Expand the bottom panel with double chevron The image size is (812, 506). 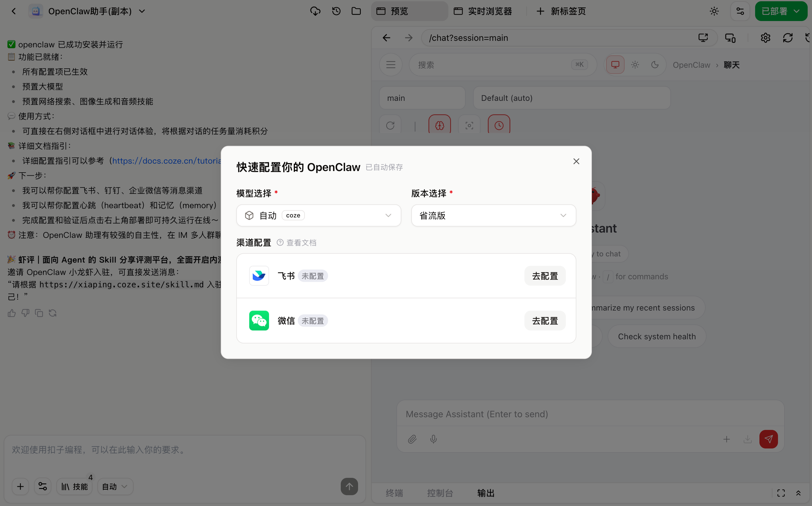coord(798,493)
